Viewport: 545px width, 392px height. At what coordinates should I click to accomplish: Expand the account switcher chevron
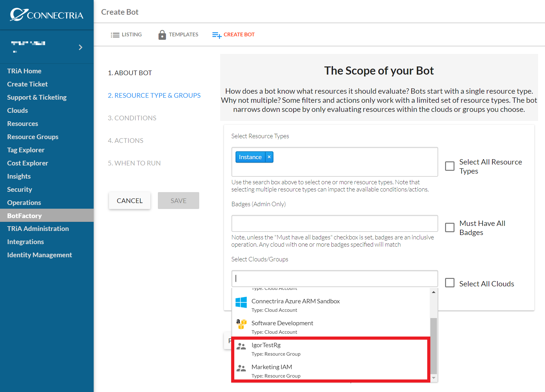(80, 47)
